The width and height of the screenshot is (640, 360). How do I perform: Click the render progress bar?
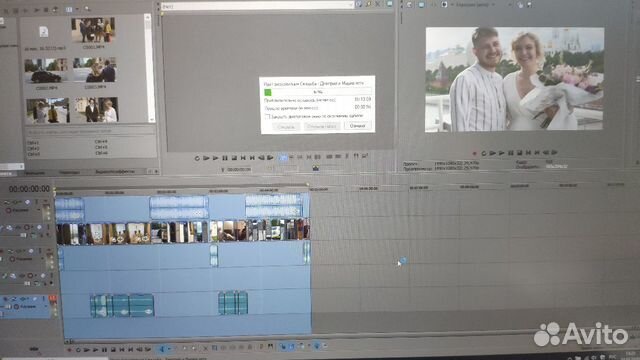[x=318, y=92]
